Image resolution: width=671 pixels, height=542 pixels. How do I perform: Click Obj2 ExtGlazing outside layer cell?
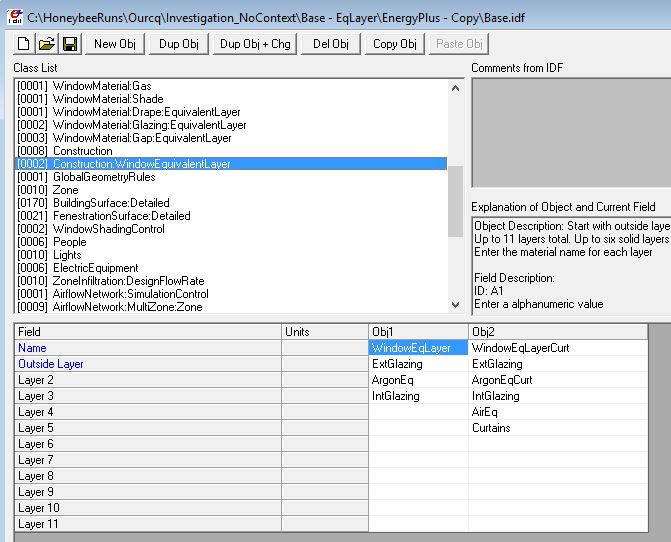pyautogui.click(x=558, y=364)
